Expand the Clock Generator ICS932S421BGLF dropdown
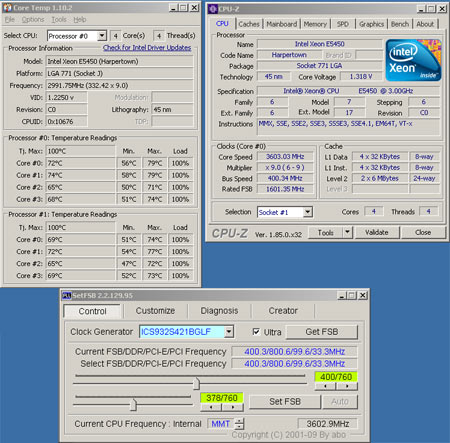The width and height of the screenshot is (450, 443). [229, 332]
